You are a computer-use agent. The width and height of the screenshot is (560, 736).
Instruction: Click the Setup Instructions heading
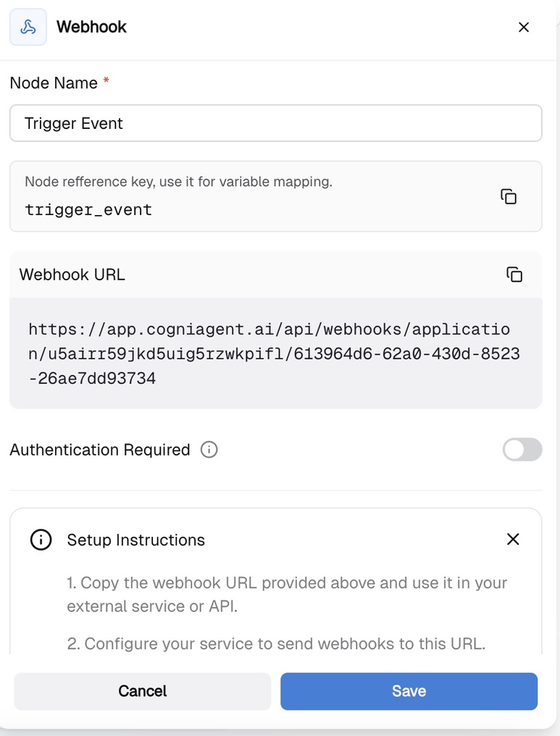(x=135, y=540)
